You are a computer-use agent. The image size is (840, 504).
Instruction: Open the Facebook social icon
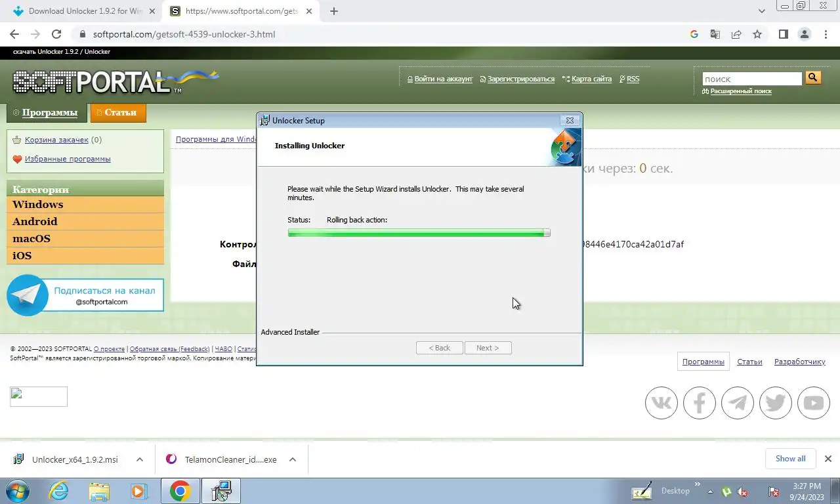(699, 402)
